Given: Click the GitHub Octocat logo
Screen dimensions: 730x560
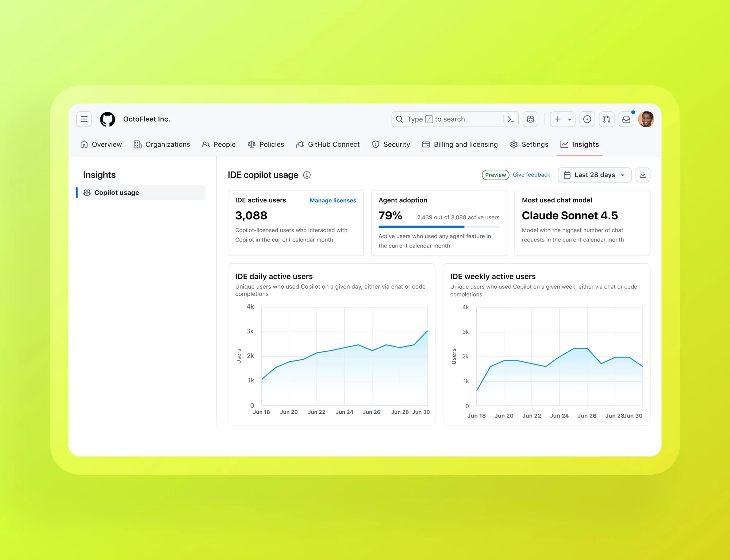Looking at the screenshot, I should click(x=108, y=119).
